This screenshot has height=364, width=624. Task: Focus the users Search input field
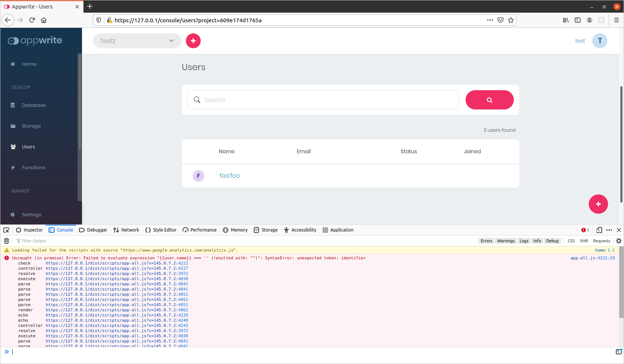[x=323, y=100]
